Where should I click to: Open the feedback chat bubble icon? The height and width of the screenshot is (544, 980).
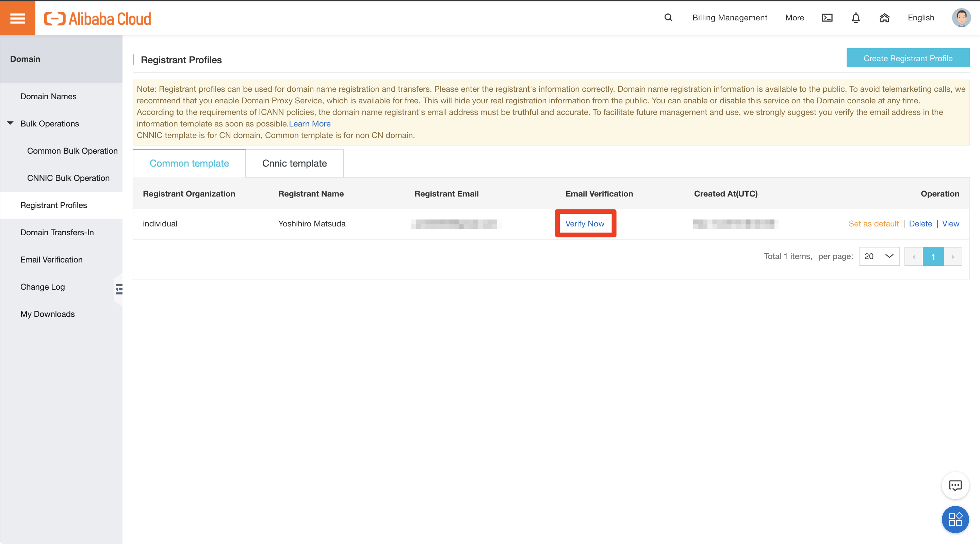pos(955,486)
